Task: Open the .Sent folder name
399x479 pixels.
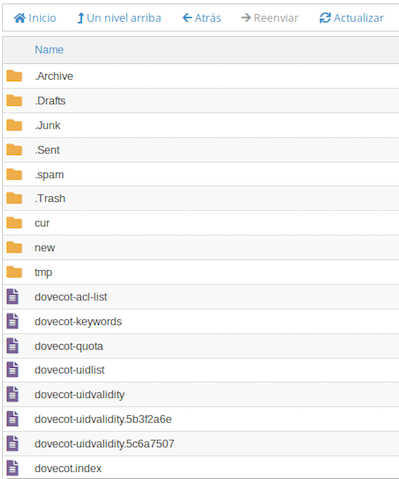Action: tap(47, 150)
